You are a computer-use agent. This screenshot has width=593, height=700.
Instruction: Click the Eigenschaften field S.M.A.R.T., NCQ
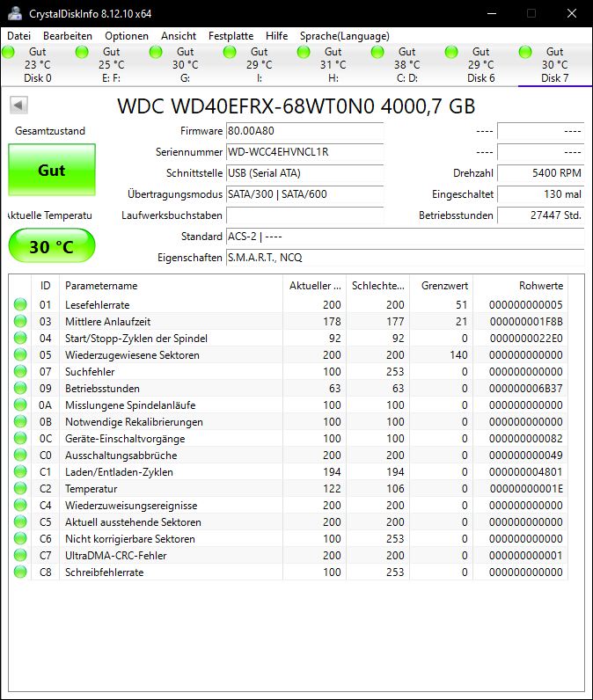pyautogui.click(x=406, y=258)
